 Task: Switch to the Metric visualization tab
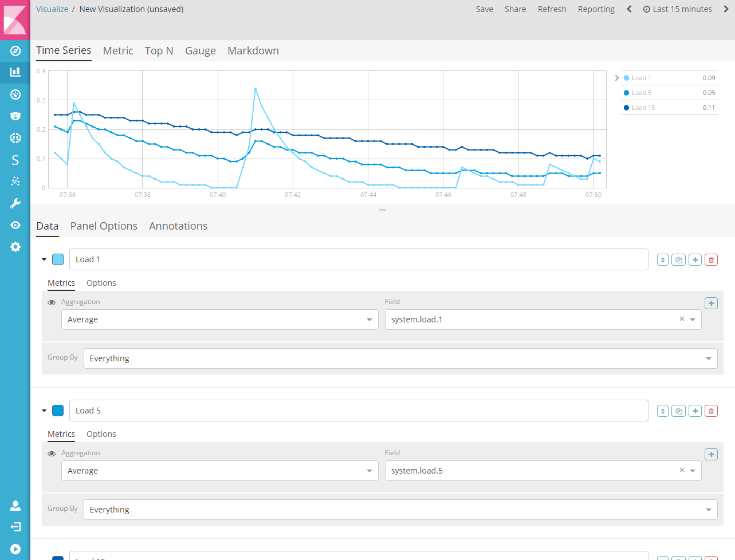[118, 50]
